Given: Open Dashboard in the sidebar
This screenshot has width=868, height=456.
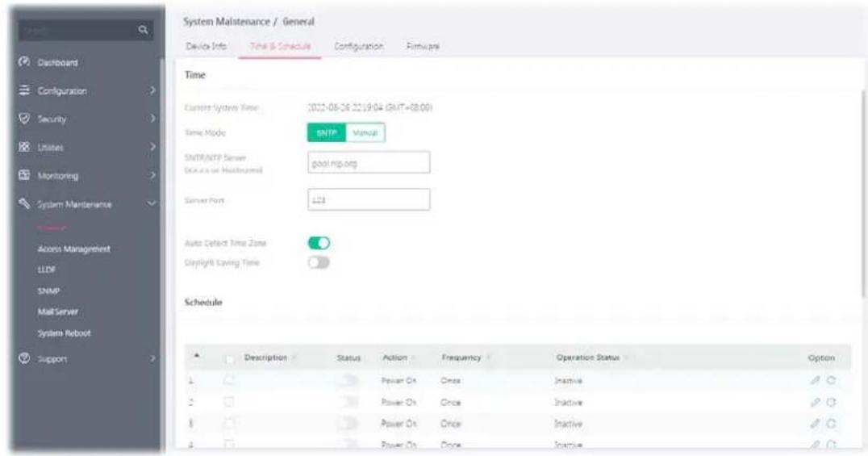Looking at the screenshot, I should pos(57,63).
